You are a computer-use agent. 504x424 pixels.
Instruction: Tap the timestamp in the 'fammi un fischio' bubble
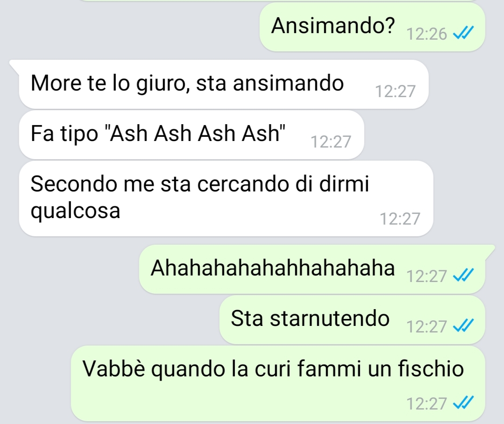click(426, 403)
